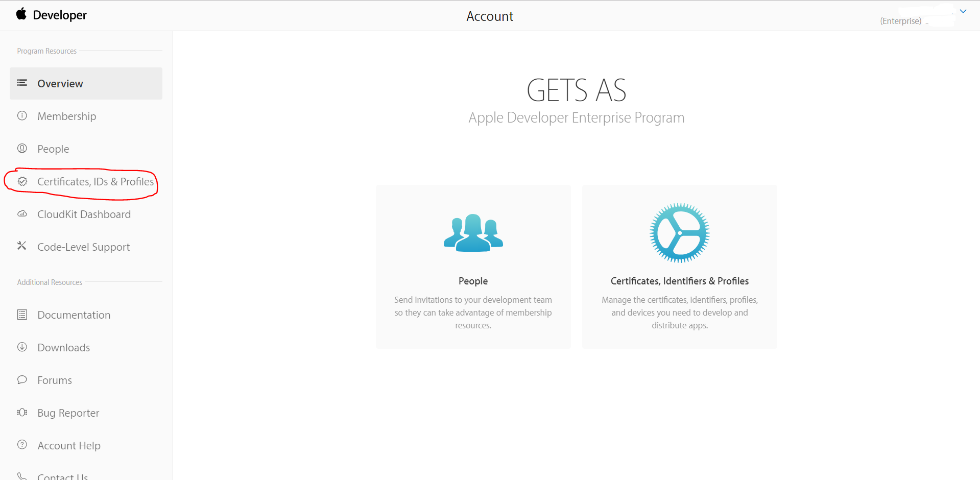Click the People sidebar person icon
Screen dimensions: 980x480
click(x=22, y=148)
